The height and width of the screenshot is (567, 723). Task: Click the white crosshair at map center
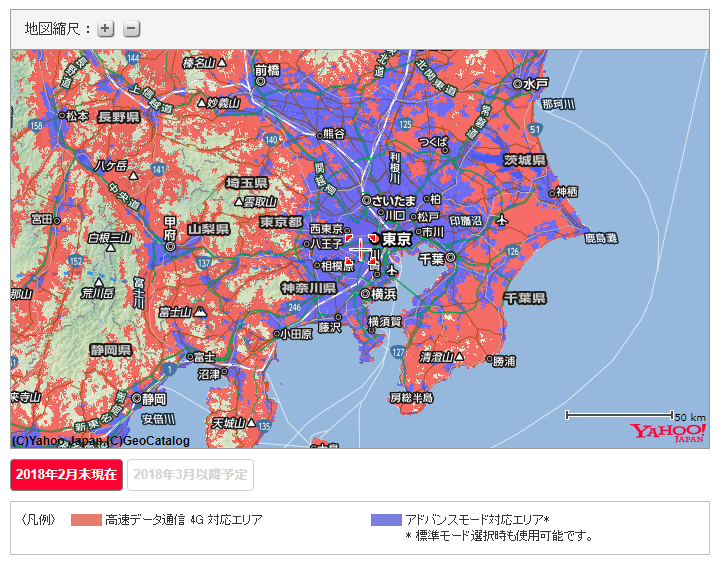[x=361, y=249]
